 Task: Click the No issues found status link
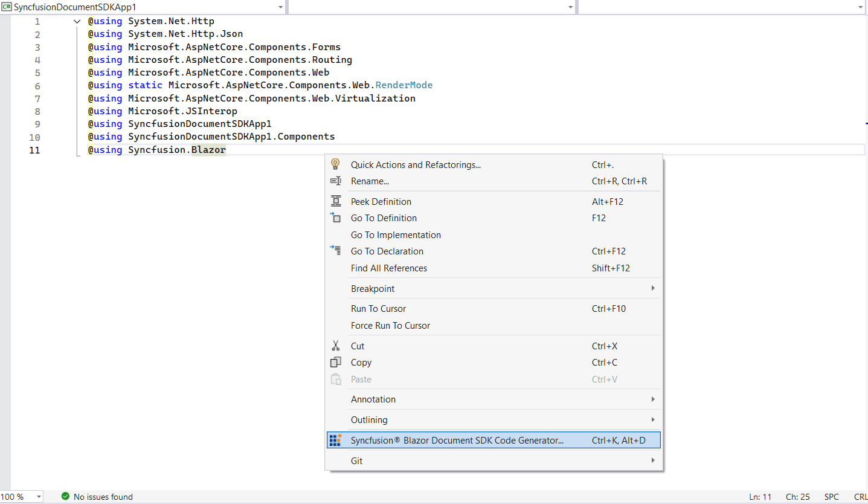point(103,496)
